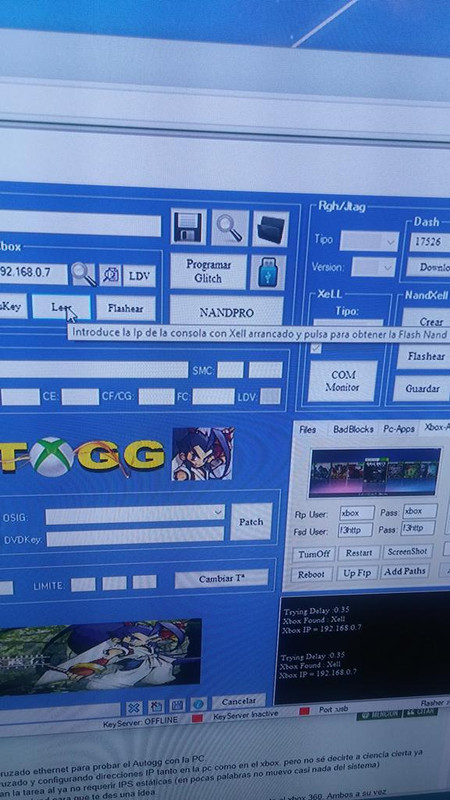The height and width of the screenshot is (800, 450).
Task: Click the Fsd Pass field
Action: tap(418, 528)
